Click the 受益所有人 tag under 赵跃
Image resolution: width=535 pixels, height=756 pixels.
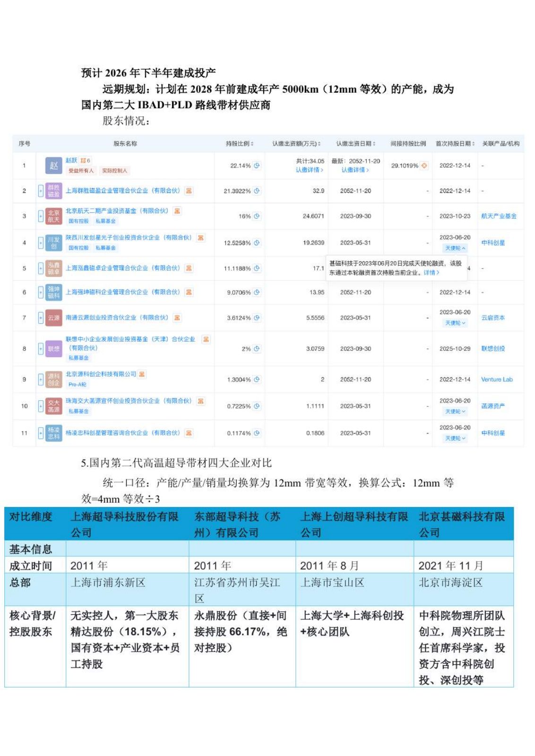coord(81,171)
